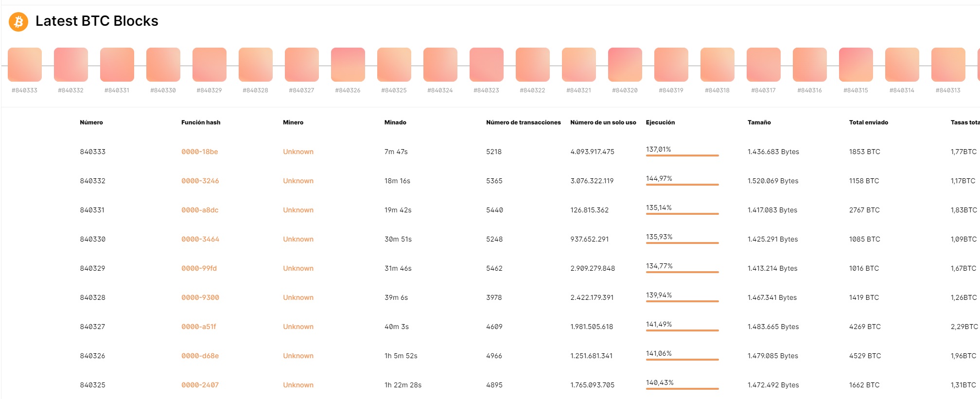The image size is (980, 399).
Task: Click the 137,01% execution progress bar
Action: tap(682, 155)
